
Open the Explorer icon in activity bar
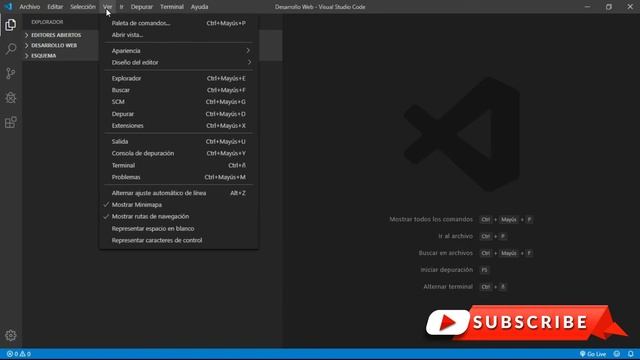coord(11,25)
